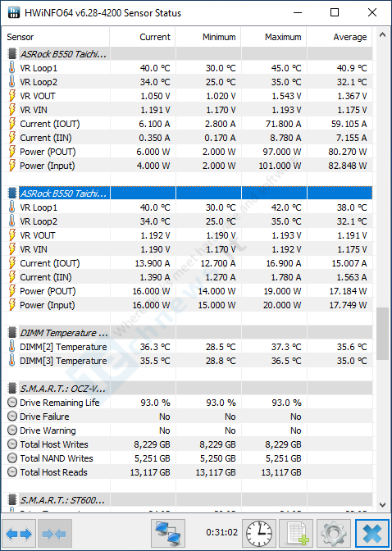
Task: Select the Current column header
Action: [x=143, y=37]
